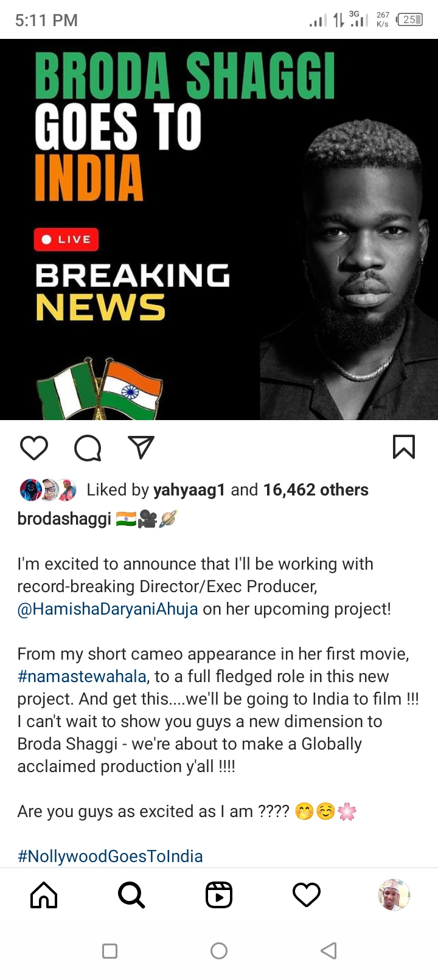
Task: Like the post with heart icon
Action: pyautogui.click(x=34, y=447)
